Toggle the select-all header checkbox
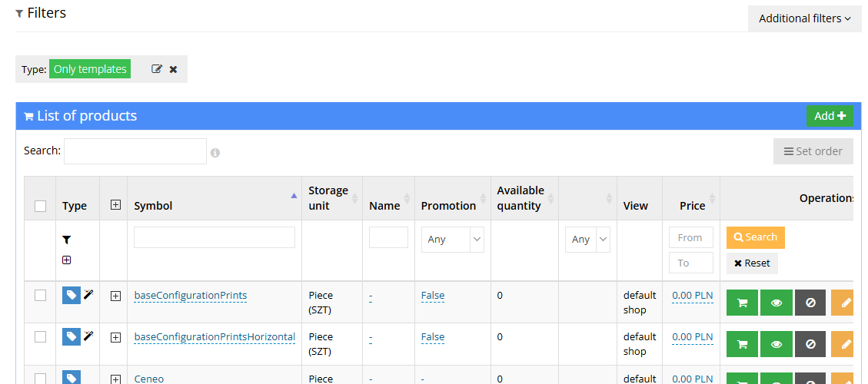This screenshot has width=868, height=384. tap(41, 206)
